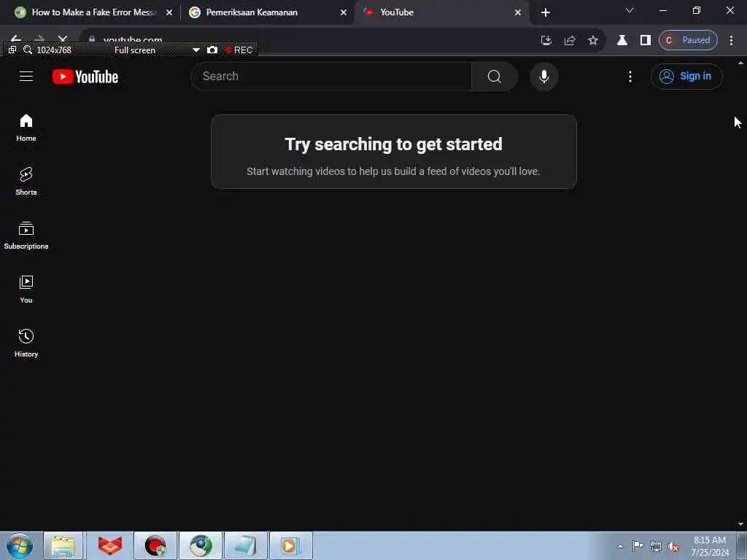Screen dimensions: 747x560
Task: Open Chrome Labs flask icon
Action: click(x=622, y=41)
